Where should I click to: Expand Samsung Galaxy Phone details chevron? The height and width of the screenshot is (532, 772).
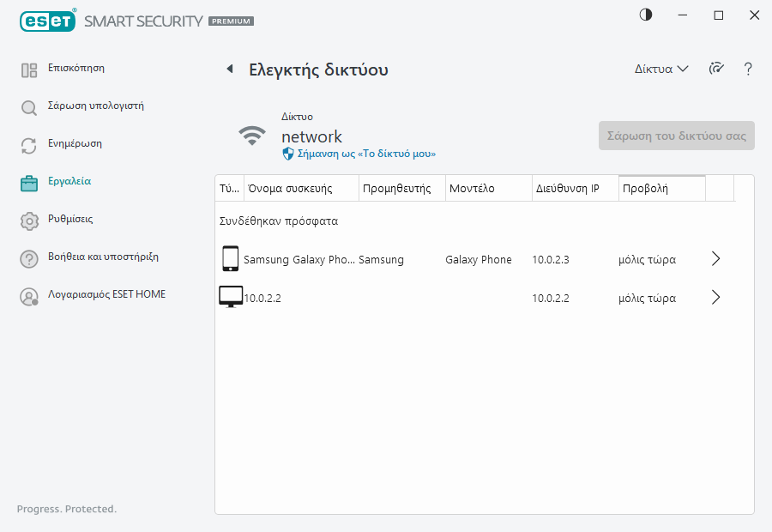(x=716, y=259)
